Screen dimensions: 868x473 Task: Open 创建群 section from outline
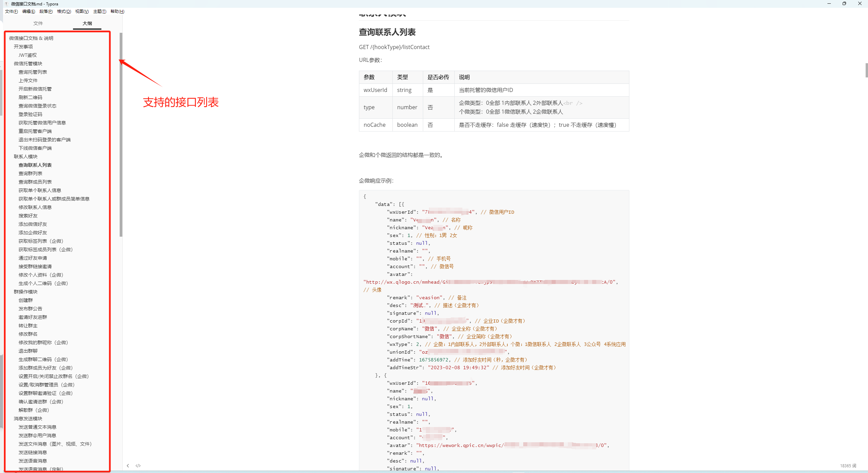click(25, 300)
